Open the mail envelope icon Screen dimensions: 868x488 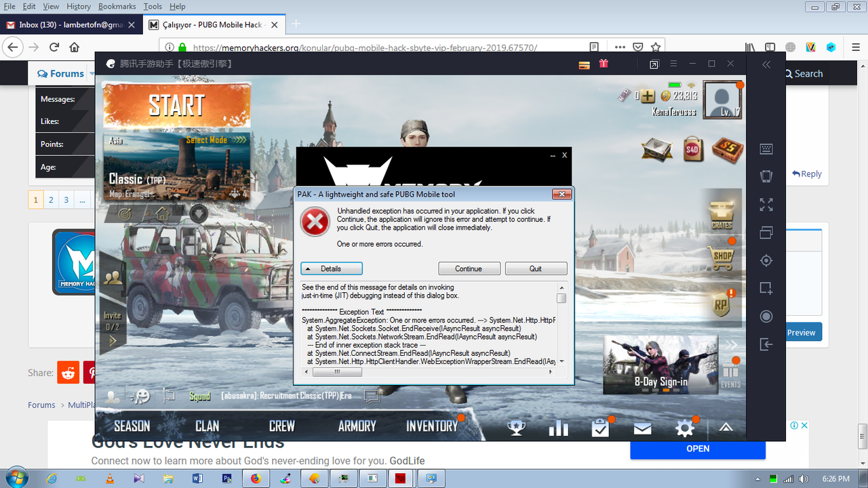(642, 428)
